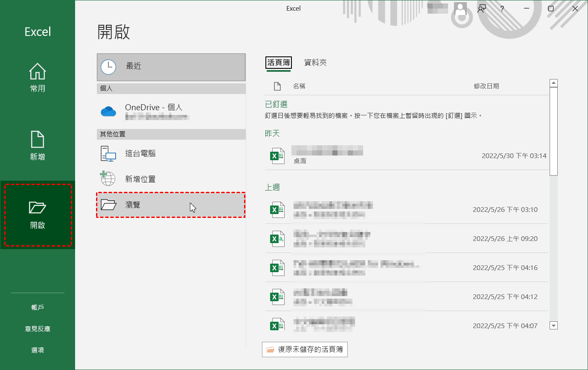The height and width of the screenshot is (370, 588).
Task: Sort the file list by 修改日期
Action: (486, 86)
